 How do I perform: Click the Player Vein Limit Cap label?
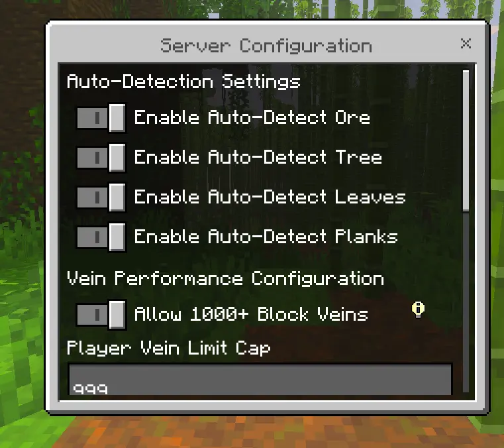click(x=168, y=349)
